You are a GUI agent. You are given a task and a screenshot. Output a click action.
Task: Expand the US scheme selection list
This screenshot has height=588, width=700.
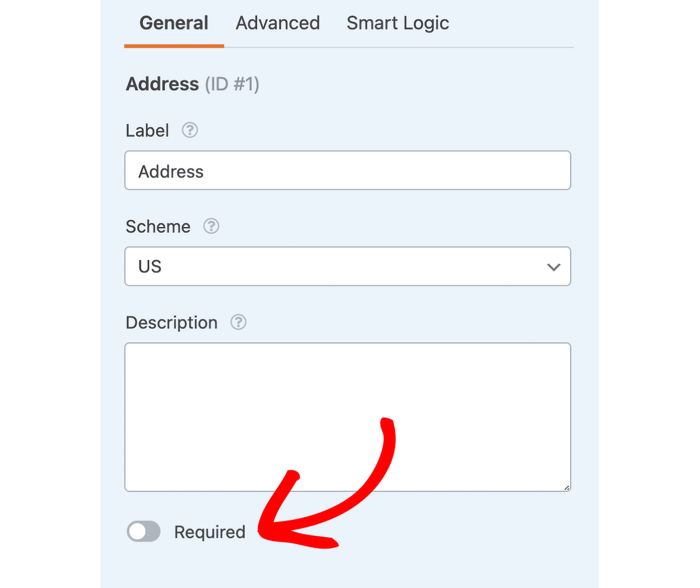click(348, 267)
